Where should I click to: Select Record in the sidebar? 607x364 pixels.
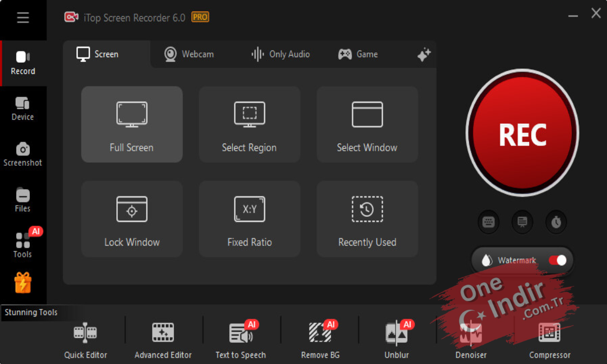[23, 63]
